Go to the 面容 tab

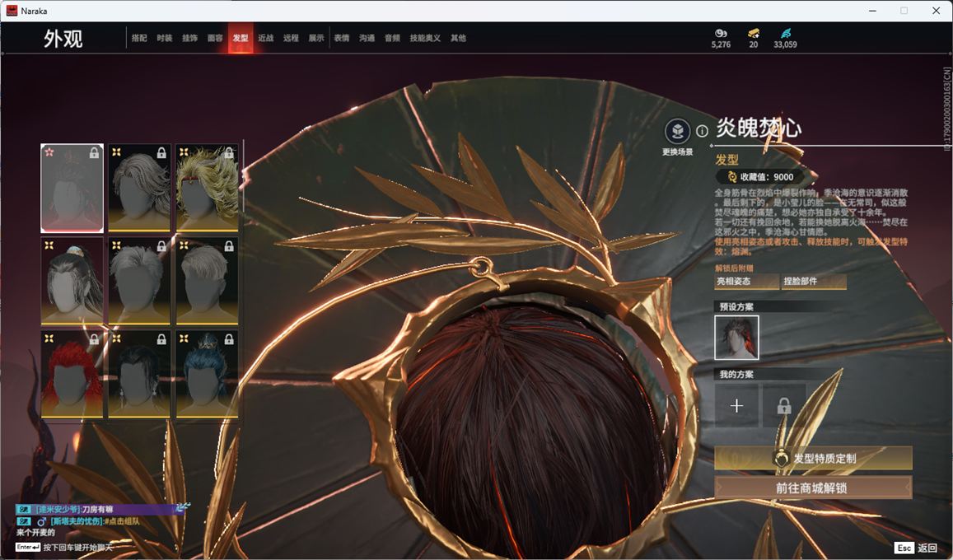[215, 38]
